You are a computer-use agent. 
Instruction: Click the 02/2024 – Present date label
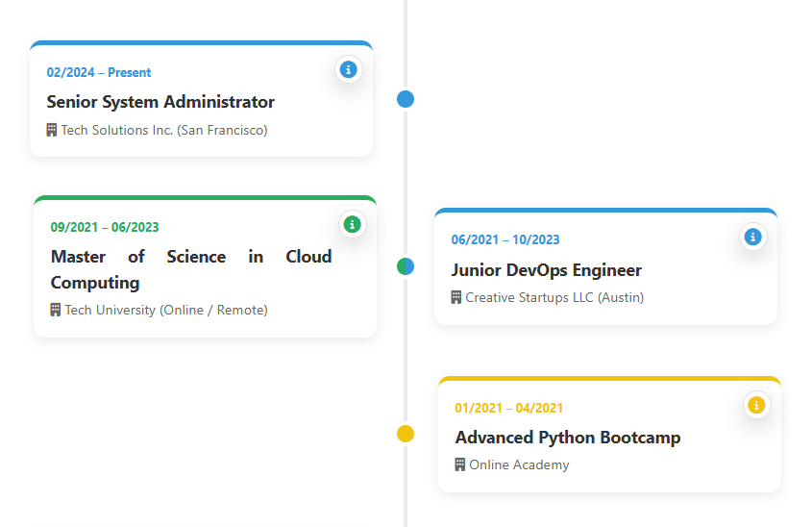point(99,73)
